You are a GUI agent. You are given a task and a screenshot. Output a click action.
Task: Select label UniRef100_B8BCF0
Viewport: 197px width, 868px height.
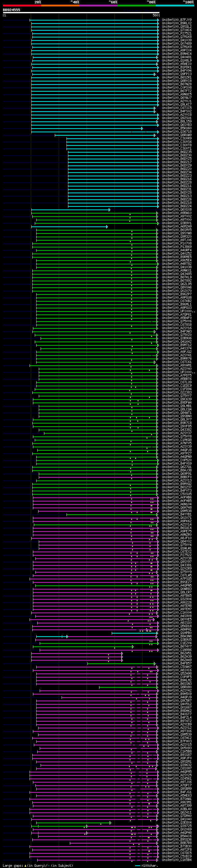click(177, 477)
